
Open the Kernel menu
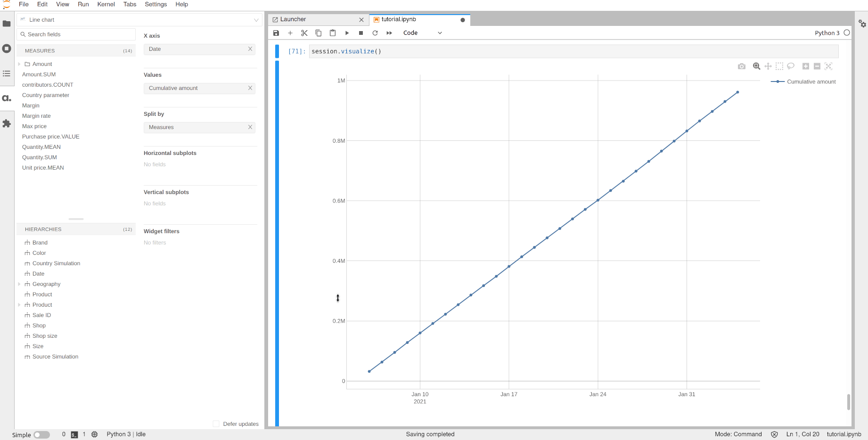[x=106, y=4]
